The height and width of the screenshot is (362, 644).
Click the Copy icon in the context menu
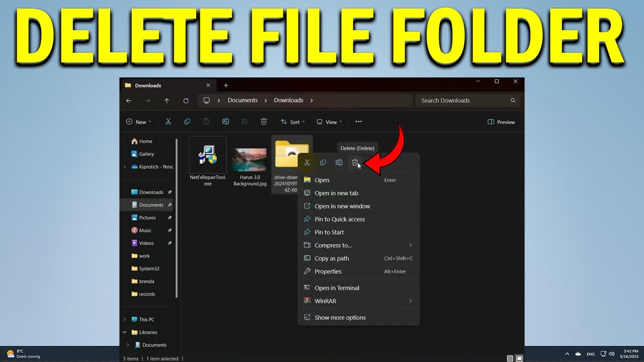point(323,162)
